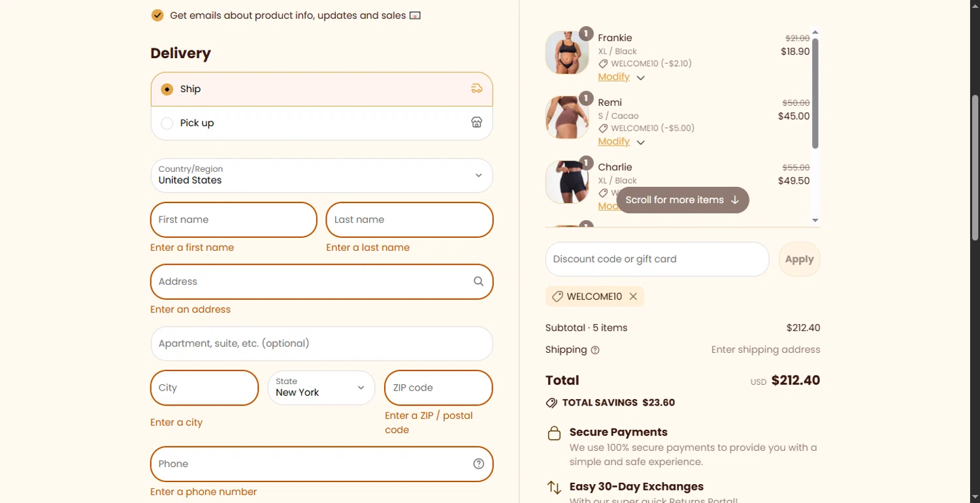Click the Remi $45.00 price
Viewport: 980px width, 503px height.
[794, 116]
